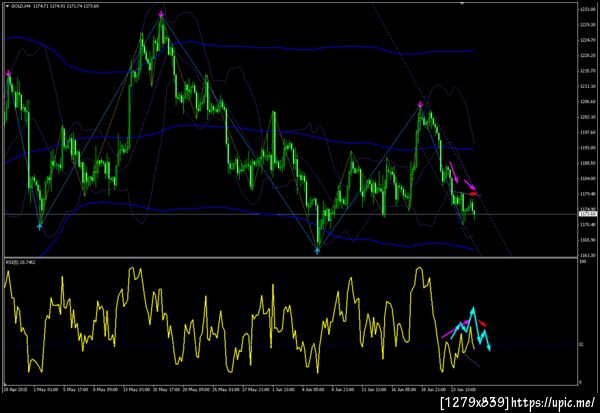Screen dimensions: 600x413
Task: Click the chart shift marker triangle at chart top
Action: point(462,3)
